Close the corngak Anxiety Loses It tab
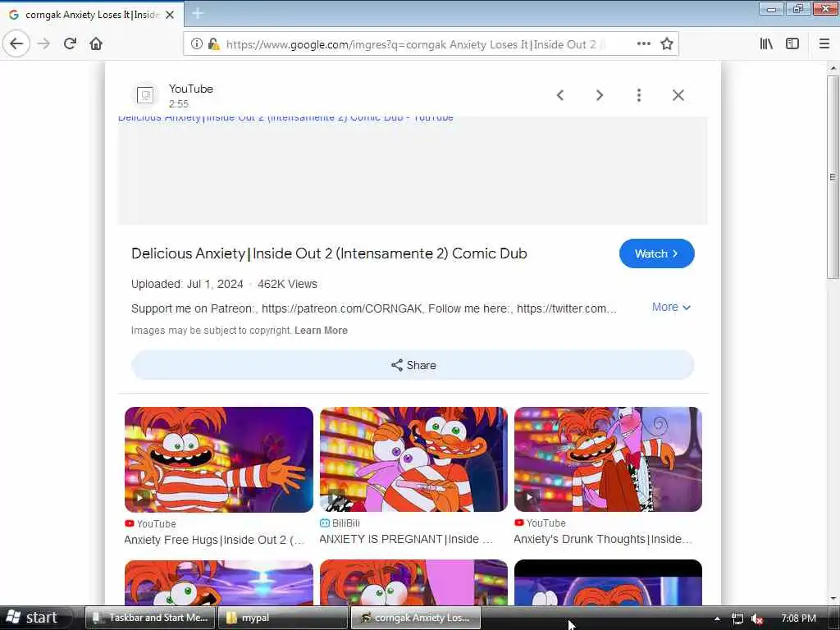This screenshot has height=630, width=840. [x=170, y=15]
